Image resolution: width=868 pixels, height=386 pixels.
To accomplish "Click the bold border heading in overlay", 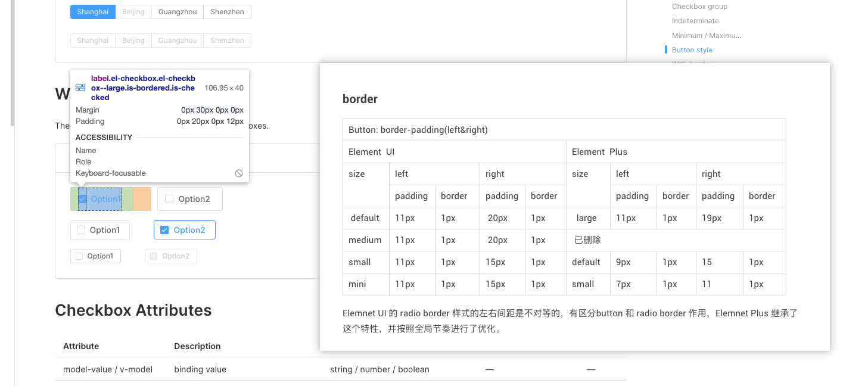I will click(360, 99).
